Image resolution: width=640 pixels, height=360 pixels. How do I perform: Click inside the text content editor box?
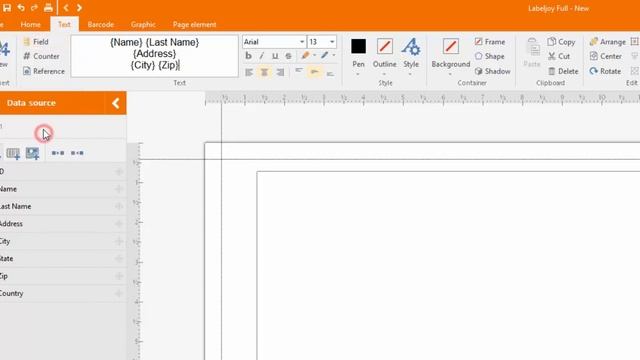pyautogui.click(x=154, y=56)
